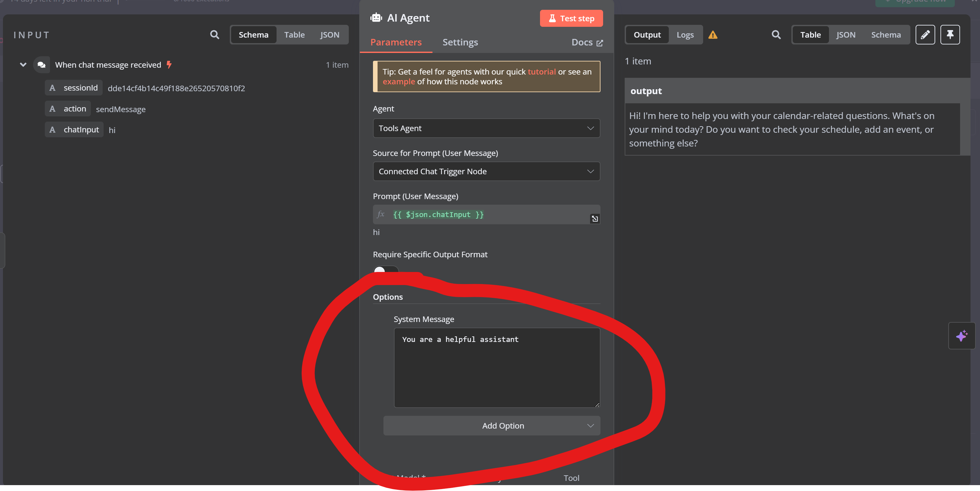Click the chatInput type icon
The width and height of the screenshot is (980, 491).
pyautogui.click(x=53, y=130)
